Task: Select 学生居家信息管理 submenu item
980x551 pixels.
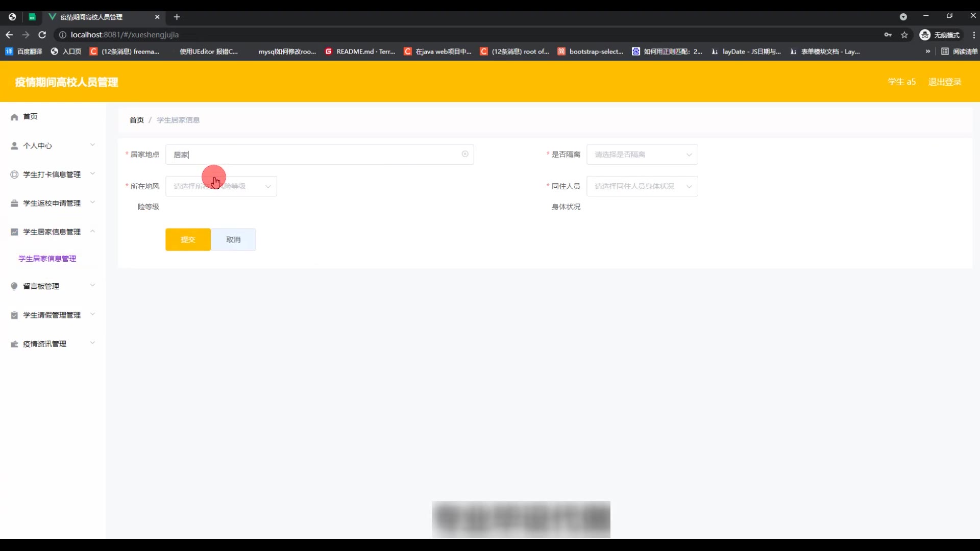Action: pos(47,259)
